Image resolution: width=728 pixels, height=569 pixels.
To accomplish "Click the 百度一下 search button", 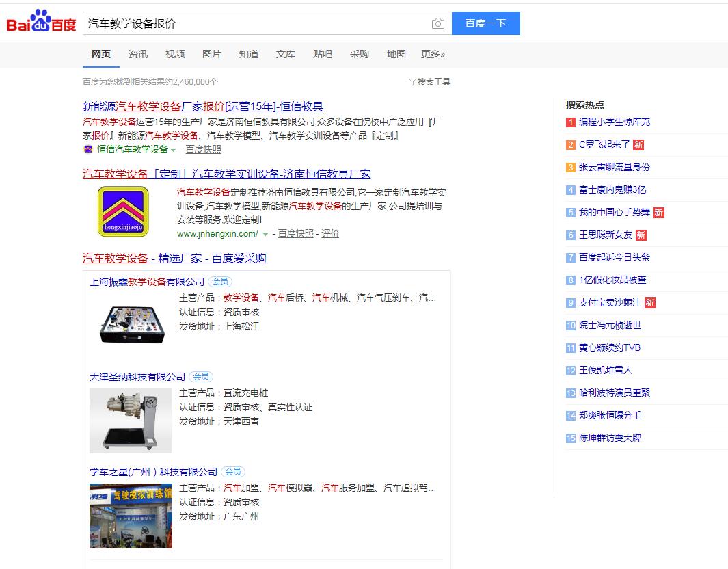I will point(485,23).
